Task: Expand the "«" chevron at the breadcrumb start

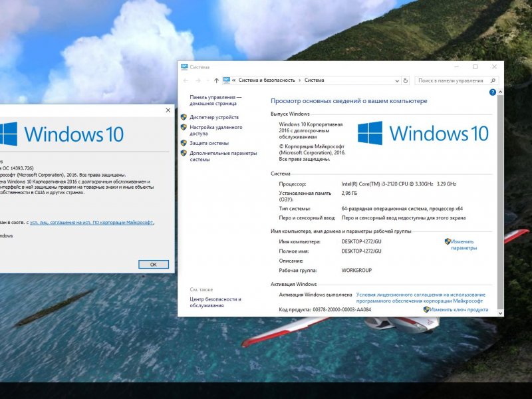Action: 234,80
